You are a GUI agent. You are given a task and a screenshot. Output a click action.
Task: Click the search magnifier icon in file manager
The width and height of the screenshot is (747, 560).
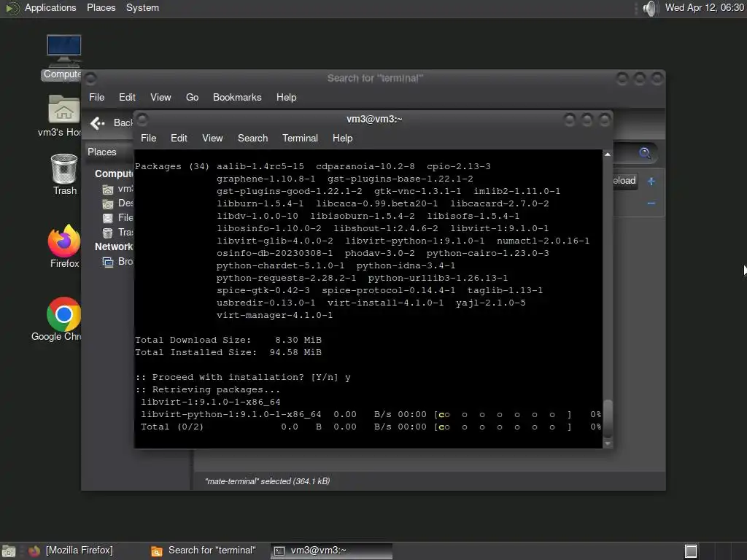[x=644, y=153]
